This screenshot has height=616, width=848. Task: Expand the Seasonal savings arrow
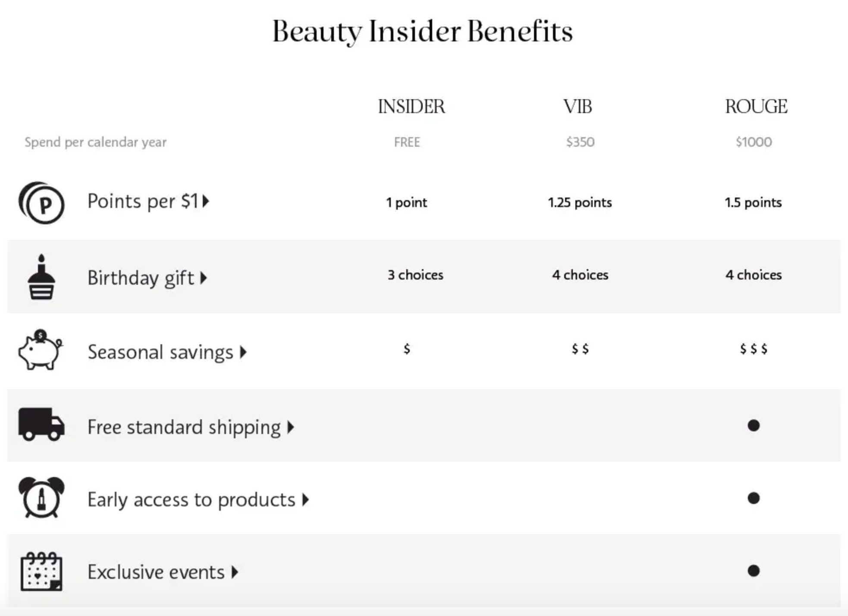243,352
